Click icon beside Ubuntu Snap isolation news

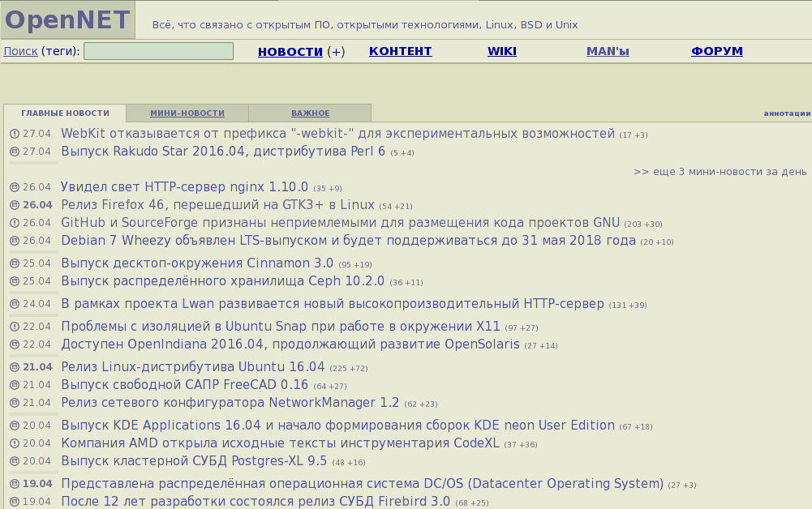[15, 327]
